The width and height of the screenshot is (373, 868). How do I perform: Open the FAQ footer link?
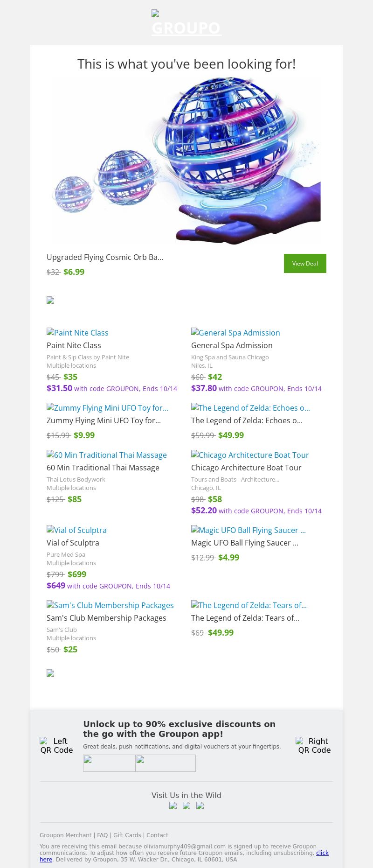pyautogui.click(x=102, y=835)
